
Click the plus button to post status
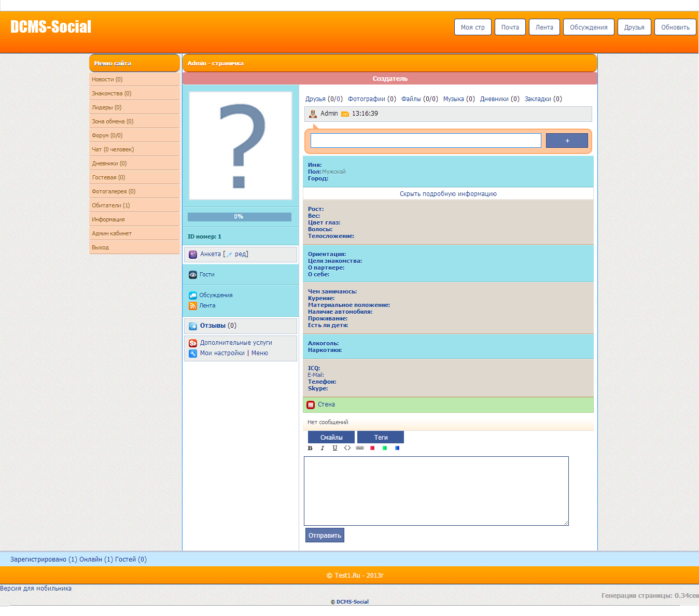[567, 141]
